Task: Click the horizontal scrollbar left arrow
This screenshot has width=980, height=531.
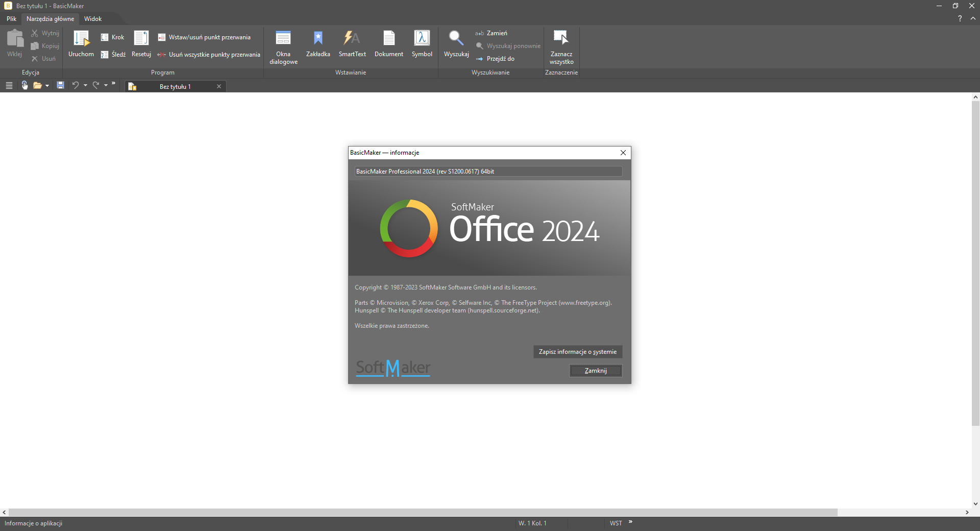Action: (x=4, y=512)
